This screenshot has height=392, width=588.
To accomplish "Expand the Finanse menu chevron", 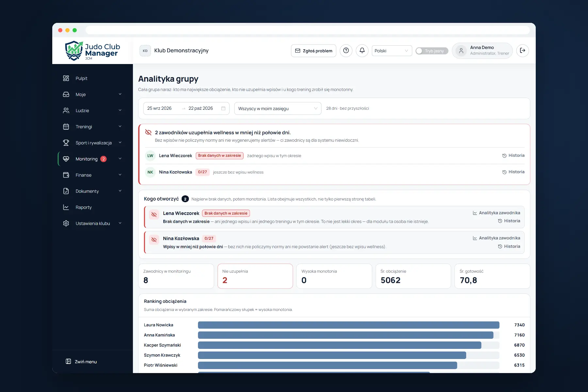I will click(120, 175).
